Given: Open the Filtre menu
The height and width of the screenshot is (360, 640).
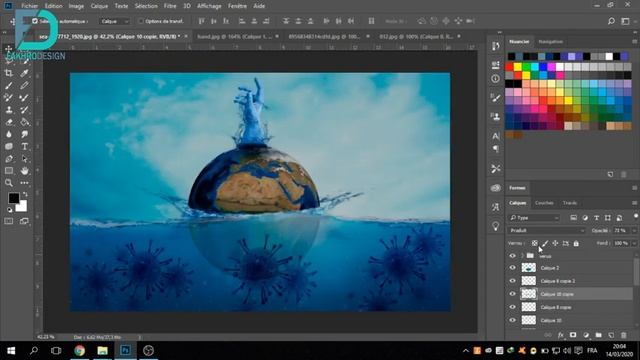Looking at the screenshot, I should 170,6.
